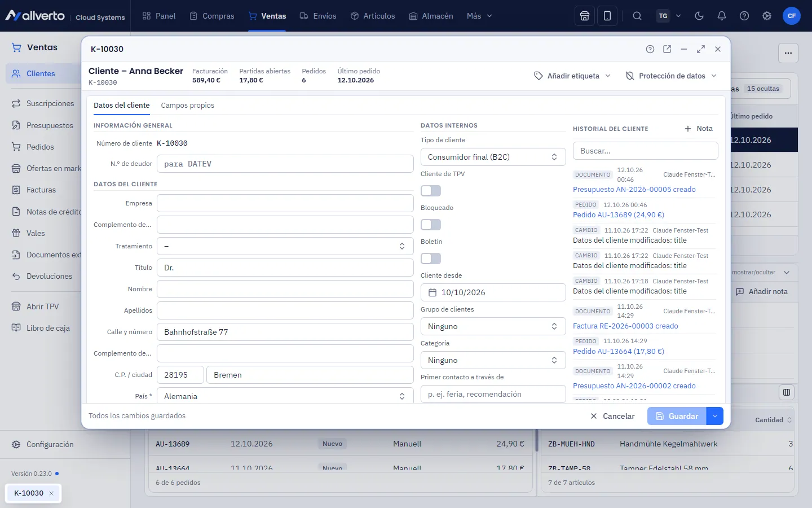Close the K-10030 tab chip at bottom
The height and width of the screenshot is (508, 812).
pyautogui.click(x=51, y=493)
